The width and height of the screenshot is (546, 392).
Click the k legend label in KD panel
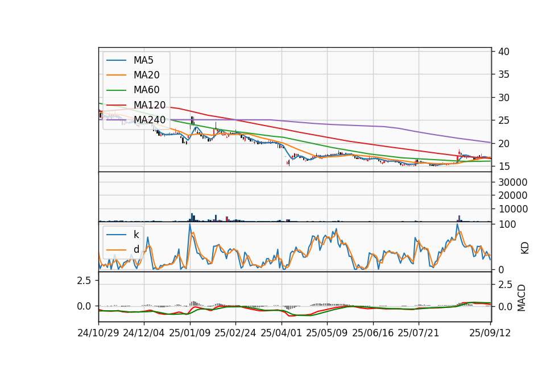click(x=136, y=235)
